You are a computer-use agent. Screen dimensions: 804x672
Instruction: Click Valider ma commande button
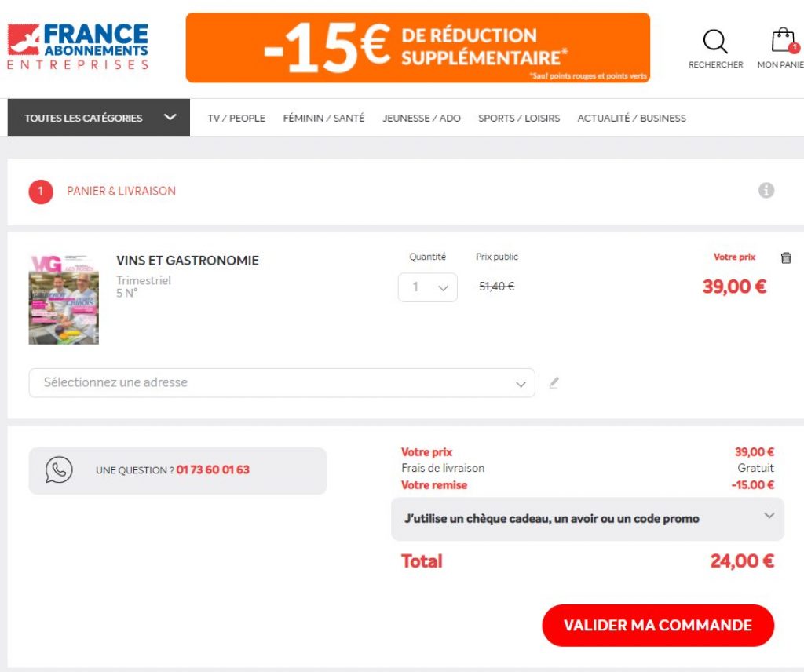658,626
